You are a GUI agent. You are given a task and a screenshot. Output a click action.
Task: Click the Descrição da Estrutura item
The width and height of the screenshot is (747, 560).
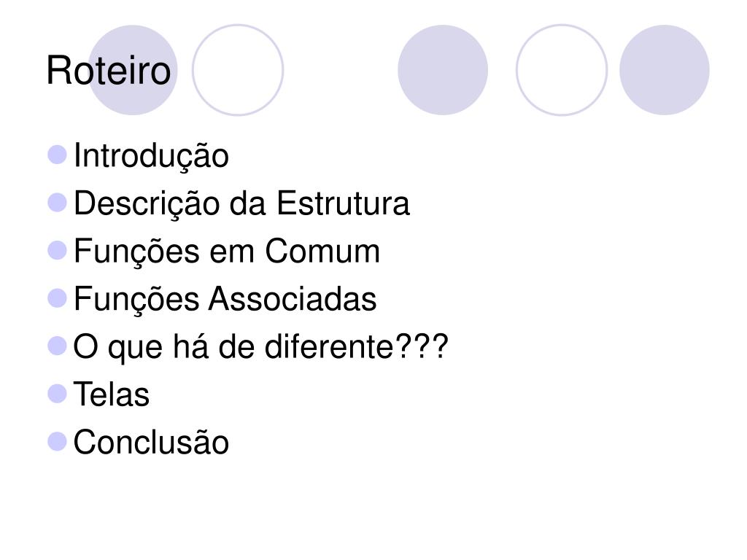point(241,203)
